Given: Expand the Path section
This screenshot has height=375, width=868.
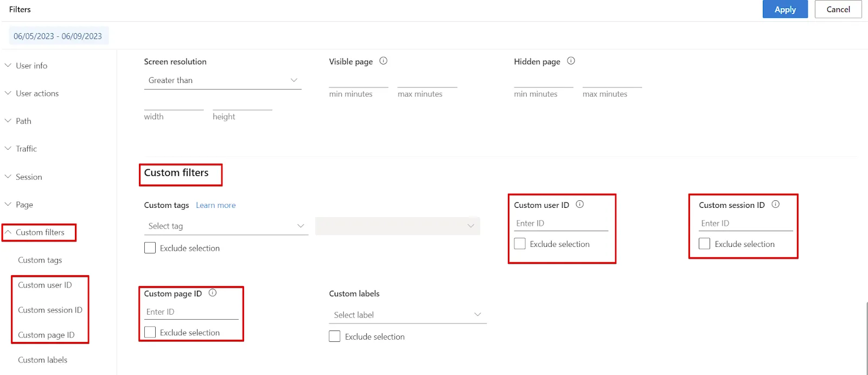Looking at the screenshot, I should pyautogui.click(x=18, y=121).
